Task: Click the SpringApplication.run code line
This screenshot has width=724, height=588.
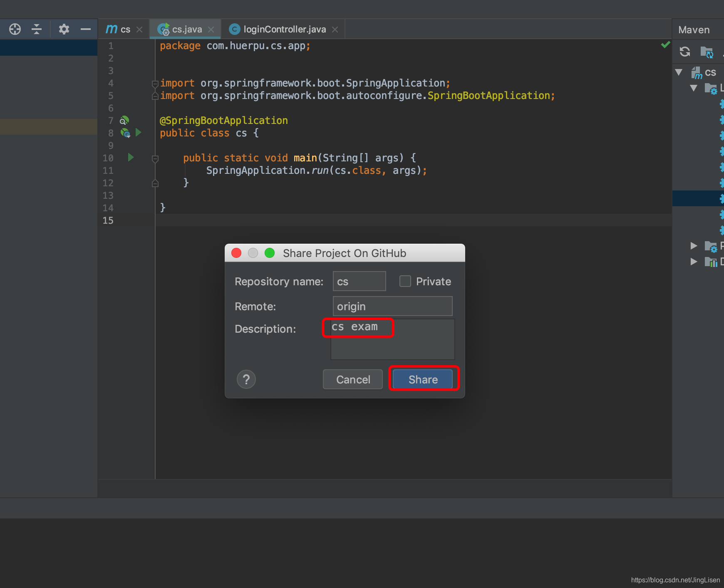Action: [317, 170]
